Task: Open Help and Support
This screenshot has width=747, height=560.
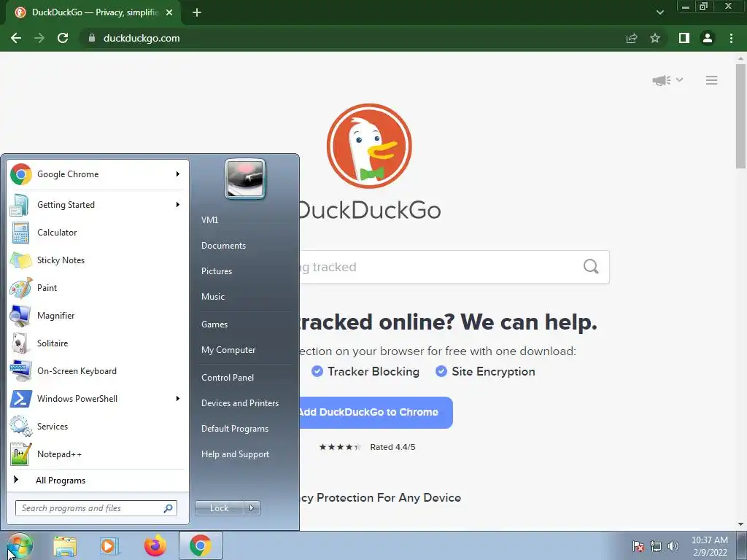Action: (x=236, y=454)
